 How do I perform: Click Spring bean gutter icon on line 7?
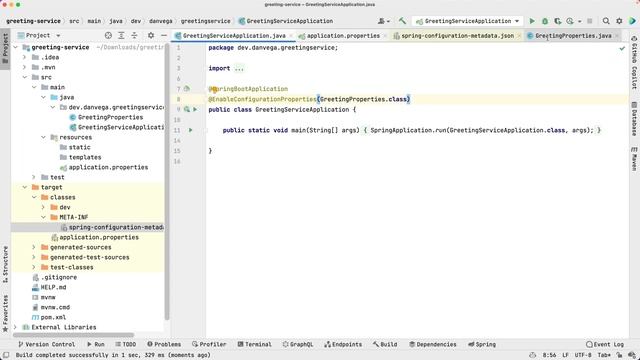pos(187,89)
